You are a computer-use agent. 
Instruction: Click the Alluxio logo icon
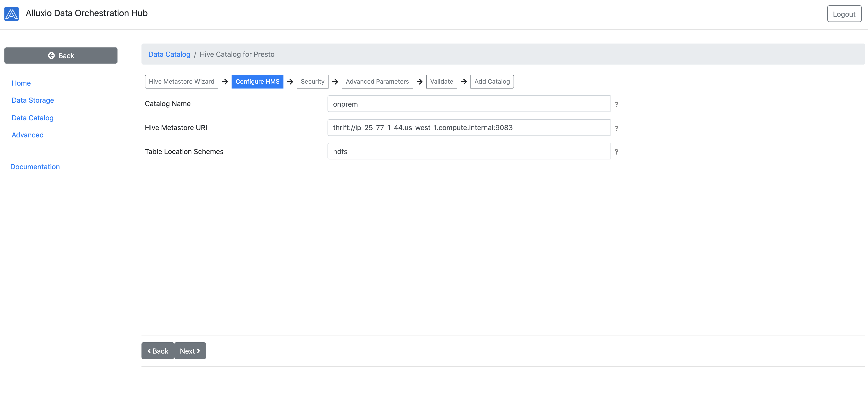[12, 14]
